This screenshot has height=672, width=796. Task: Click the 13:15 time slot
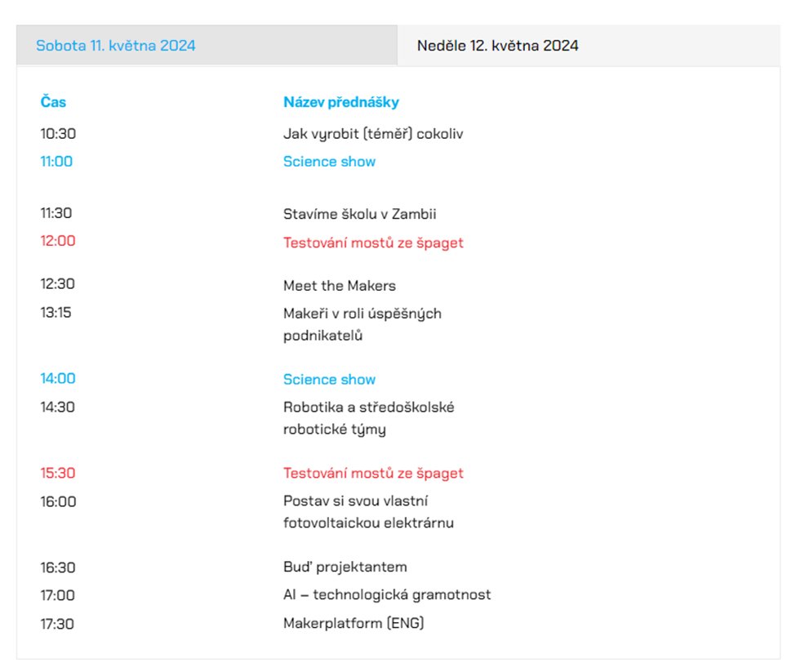(x=56, y=312)
